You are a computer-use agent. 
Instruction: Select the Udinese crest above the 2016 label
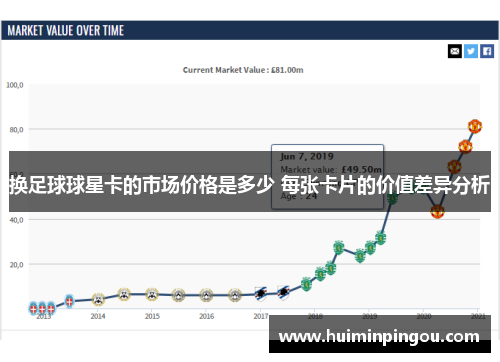(206, 295)
